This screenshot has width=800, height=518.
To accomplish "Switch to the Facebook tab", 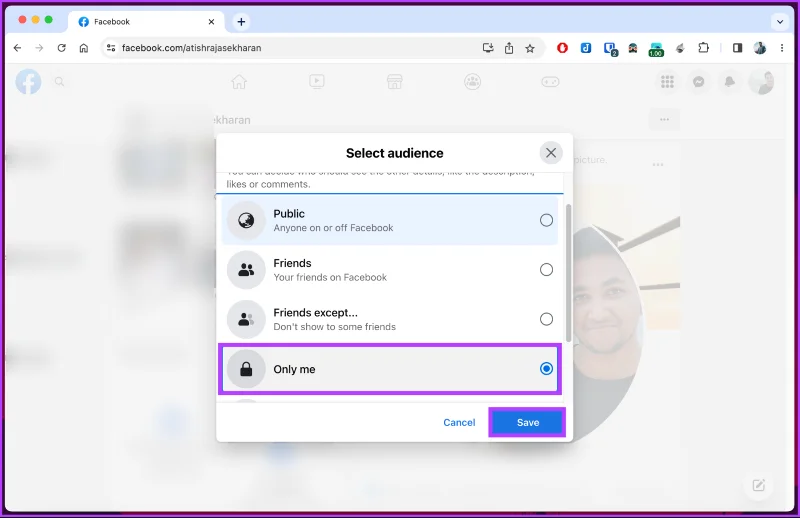I will pyautogui.click(x=146, y=21).
